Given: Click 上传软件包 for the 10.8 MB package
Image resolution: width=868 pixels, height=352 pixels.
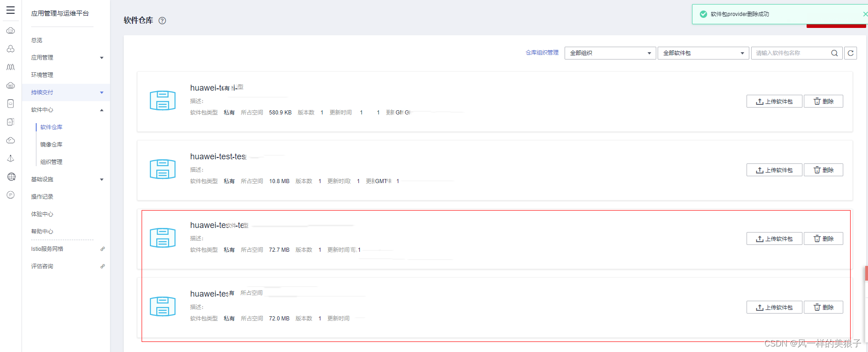Looking at the screenshot, I should click(775, 170).
